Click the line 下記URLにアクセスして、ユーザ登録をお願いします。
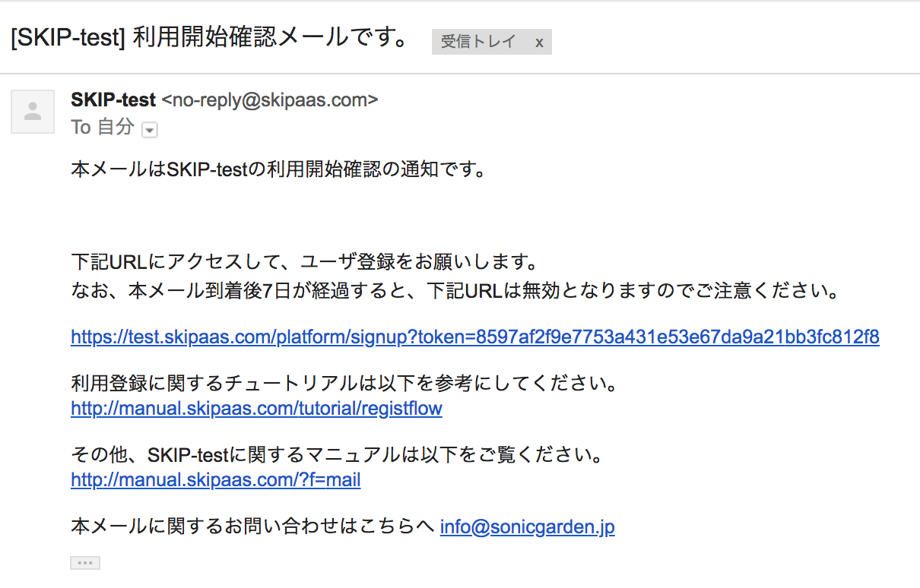Screen dimensions: 920x588 click(x=305, y=263)
